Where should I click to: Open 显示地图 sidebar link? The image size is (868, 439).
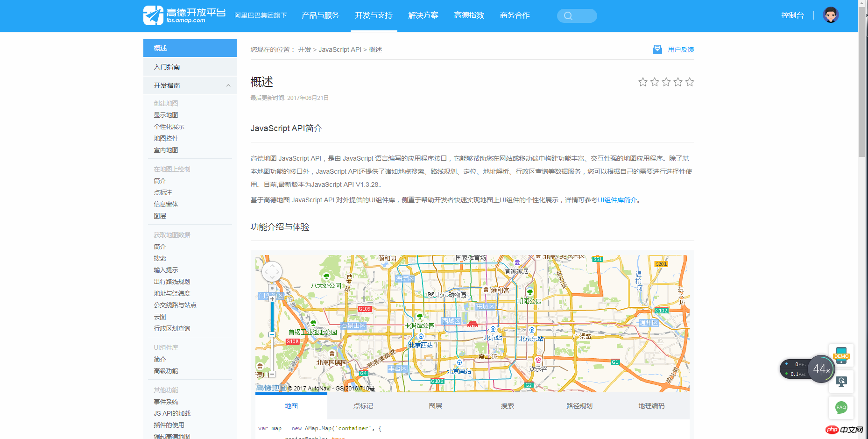(166, 115)
